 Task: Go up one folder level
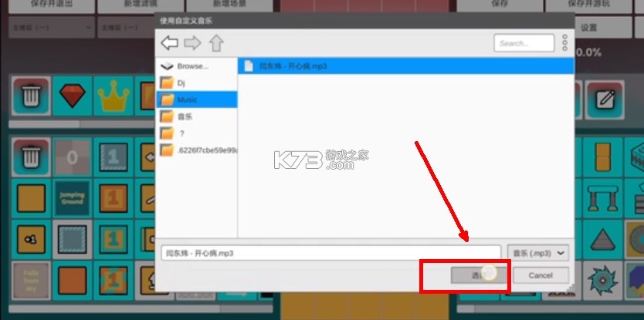pos(216,43)
